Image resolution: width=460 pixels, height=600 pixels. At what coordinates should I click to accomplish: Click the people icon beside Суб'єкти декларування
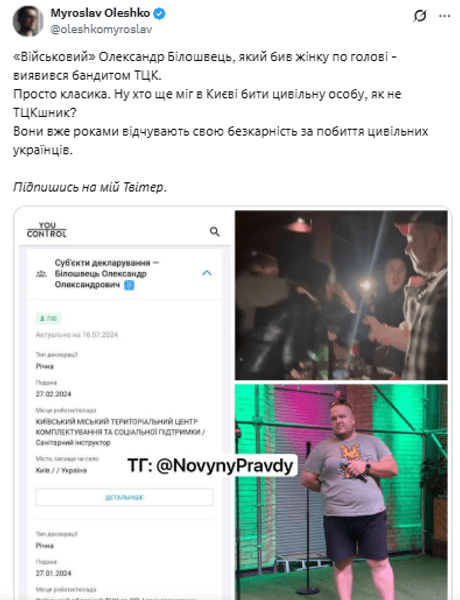pyautogui.click(x=41, y=274)
